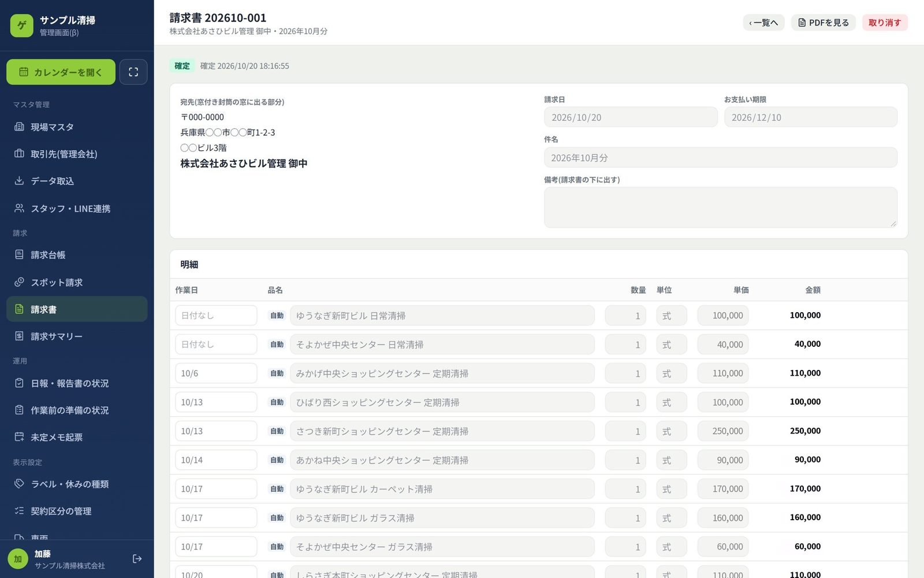Open 現場マスタ in the sidebar

pyautogui.click(x=77, y=127)
